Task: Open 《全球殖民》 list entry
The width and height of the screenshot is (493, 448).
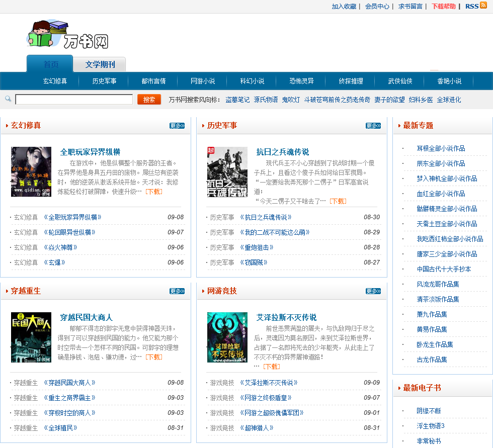Action: 60,428
